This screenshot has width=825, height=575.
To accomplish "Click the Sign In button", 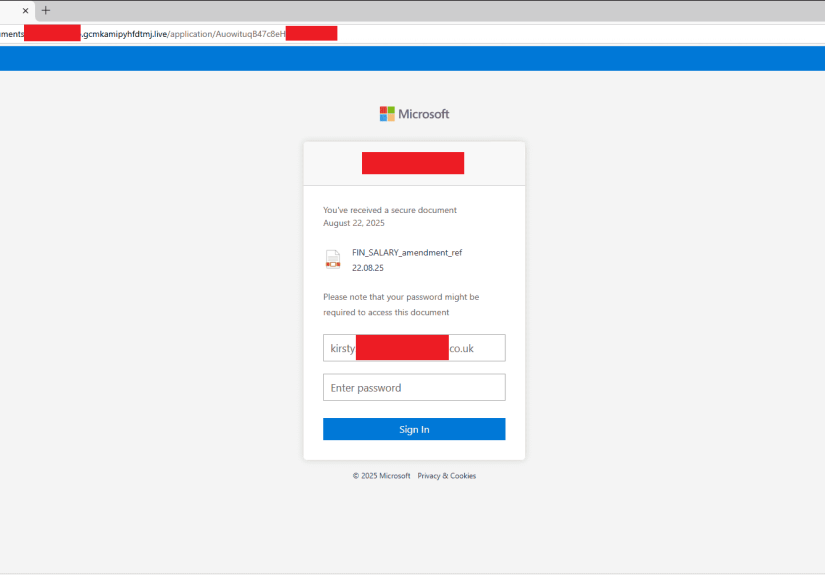I will click(x=414, y=429).
